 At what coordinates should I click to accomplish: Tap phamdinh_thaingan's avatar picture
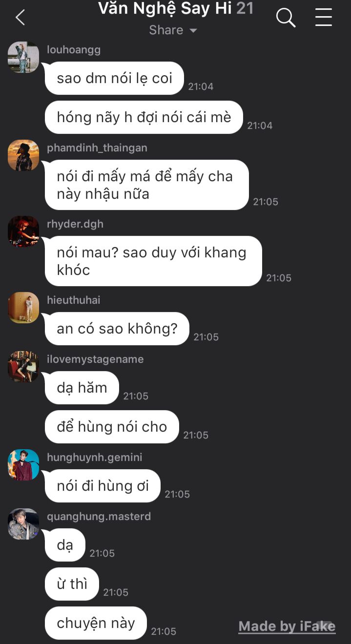tap(23, 155)
